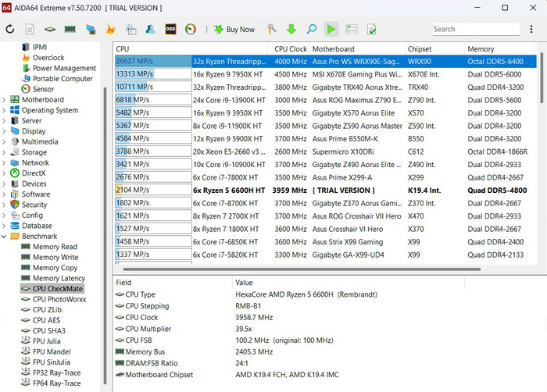This screenshot has width=547, height=392.
Task: Sort results by CPU Clock column header
Action: [290, 48]
